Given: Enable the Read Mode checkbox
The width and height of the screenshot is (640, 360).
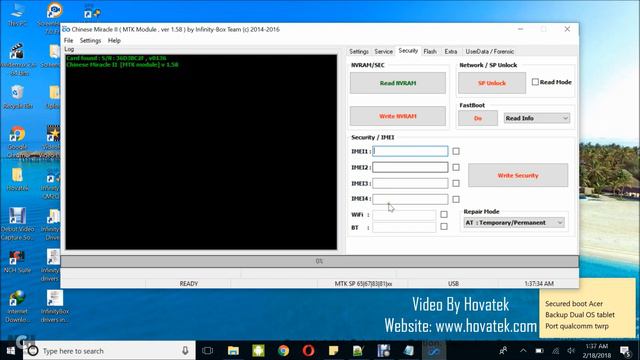Looking at the screenshot, I should pyautogui.click(x=535, y=82).
